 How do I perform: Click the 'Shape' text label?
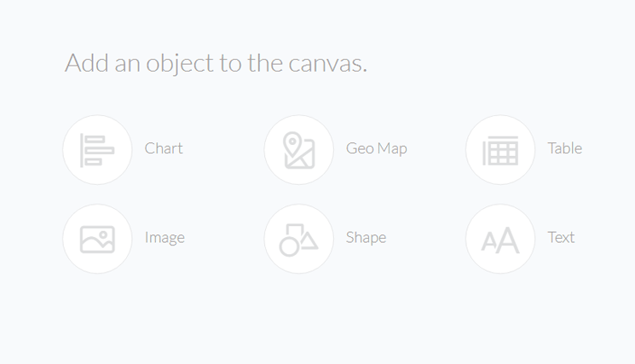coord(366,238)
